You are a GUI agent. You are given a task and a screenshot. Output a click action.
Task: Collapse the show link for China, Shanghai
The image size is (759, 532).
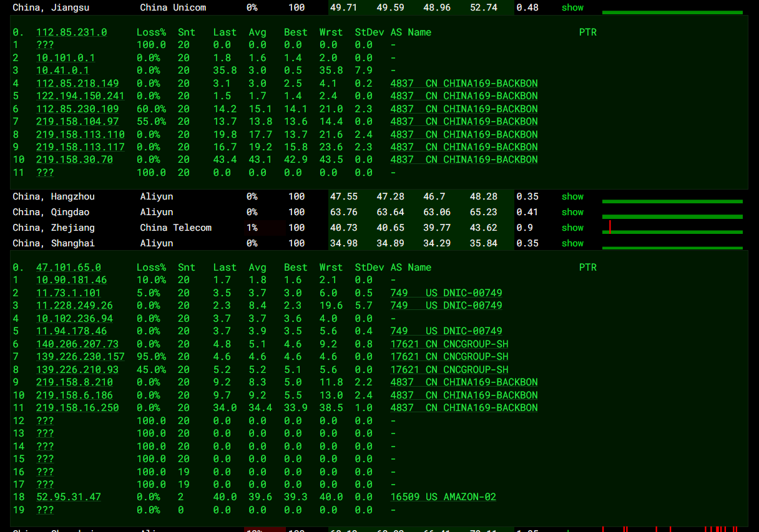(x=572, y=243)
